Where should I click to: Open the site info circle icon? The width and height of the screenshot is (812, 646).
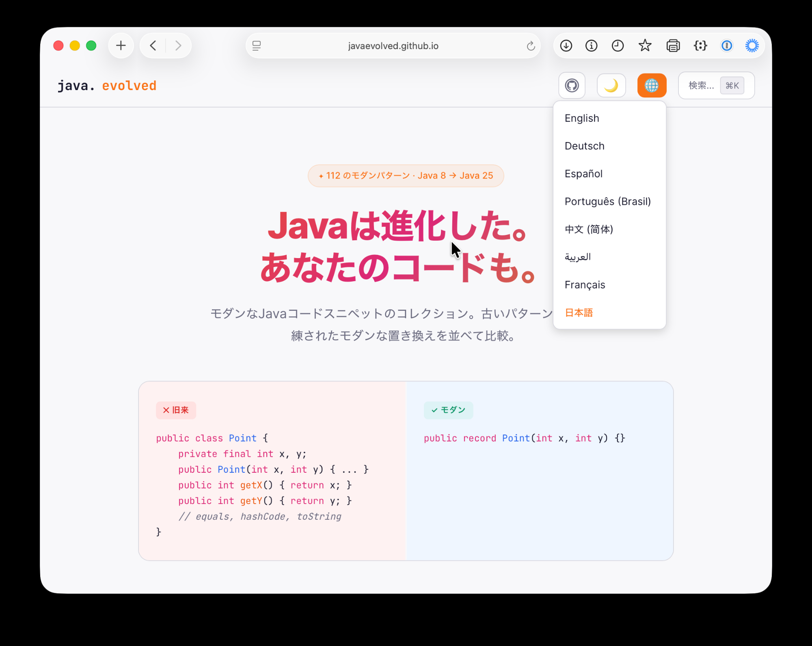[591, 46]
